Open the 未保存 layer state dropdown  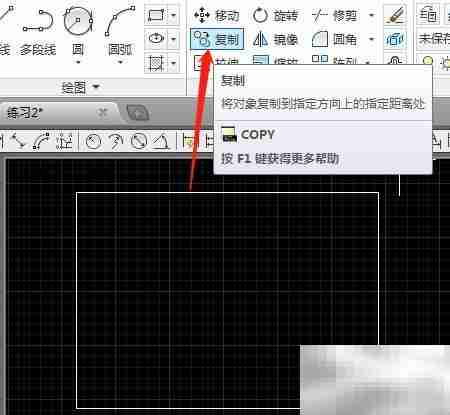click(x=433, y=39)
